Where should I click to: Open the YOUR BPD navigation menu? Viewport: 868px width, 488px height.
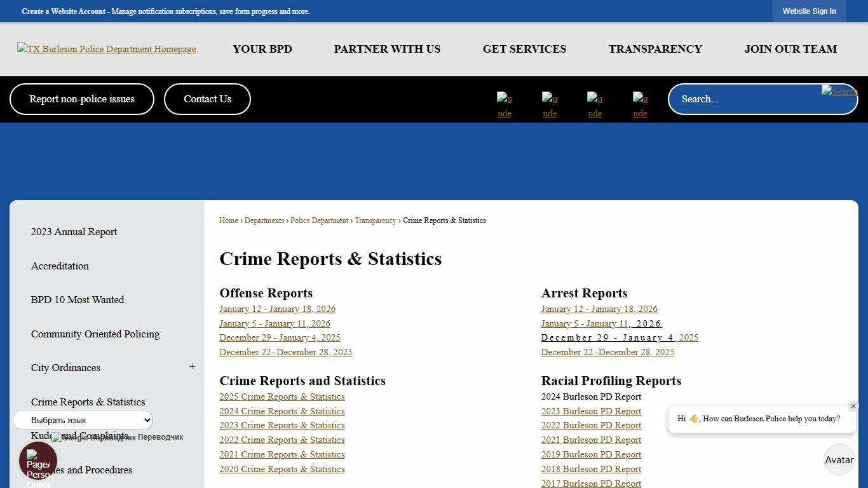click(x=262, y=49)
